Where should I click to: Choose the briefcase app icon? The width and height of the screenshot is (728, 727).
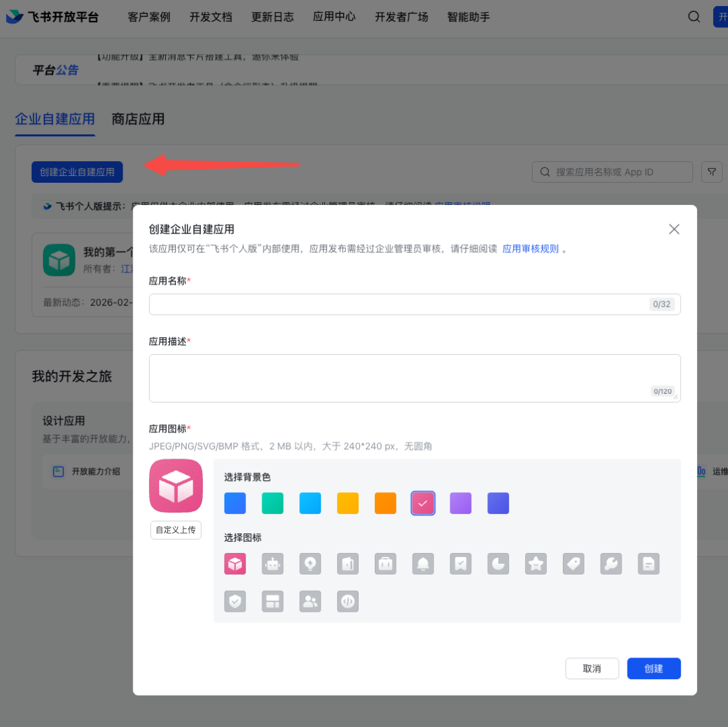386,564
